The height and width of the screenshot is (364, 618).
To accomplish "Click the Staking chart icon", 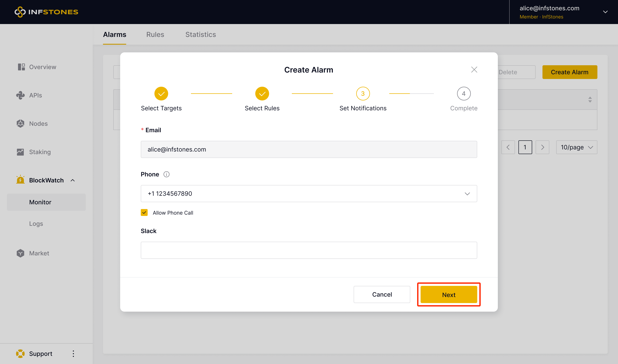I will coord(20,152).
